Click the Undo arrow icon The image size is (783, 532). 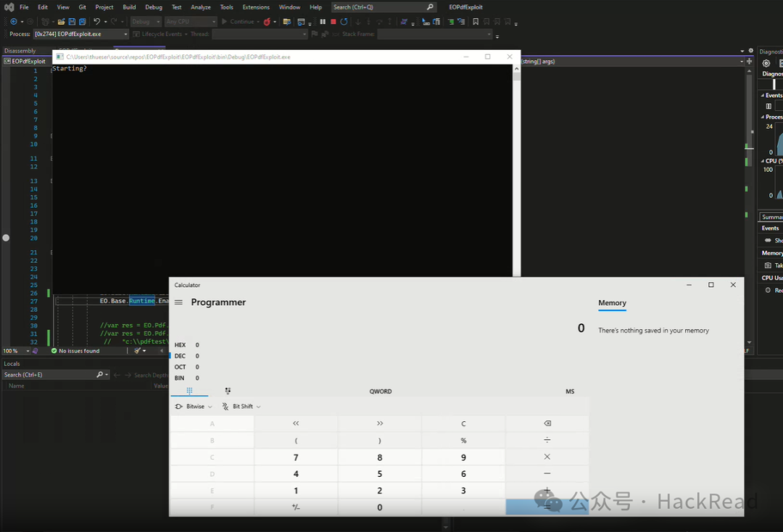click(x=97, y=22)
